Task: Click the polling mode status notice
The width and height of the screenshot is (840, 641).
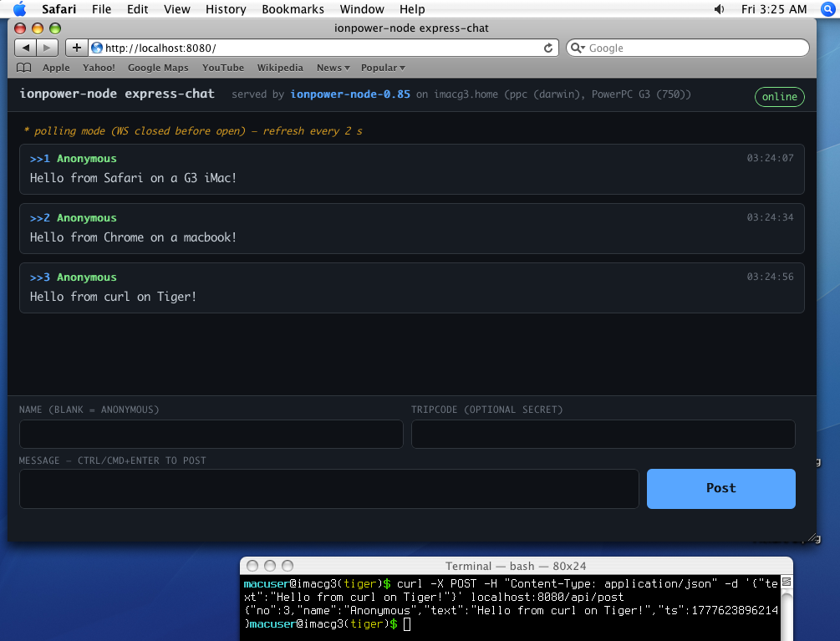Action: click(193, 131)
